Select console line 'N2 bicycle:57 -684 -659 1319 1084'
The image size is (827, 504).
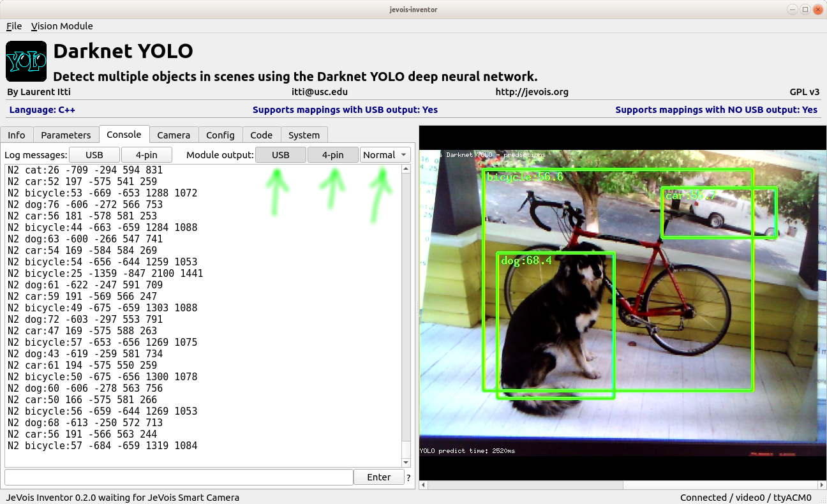point(102,446)
